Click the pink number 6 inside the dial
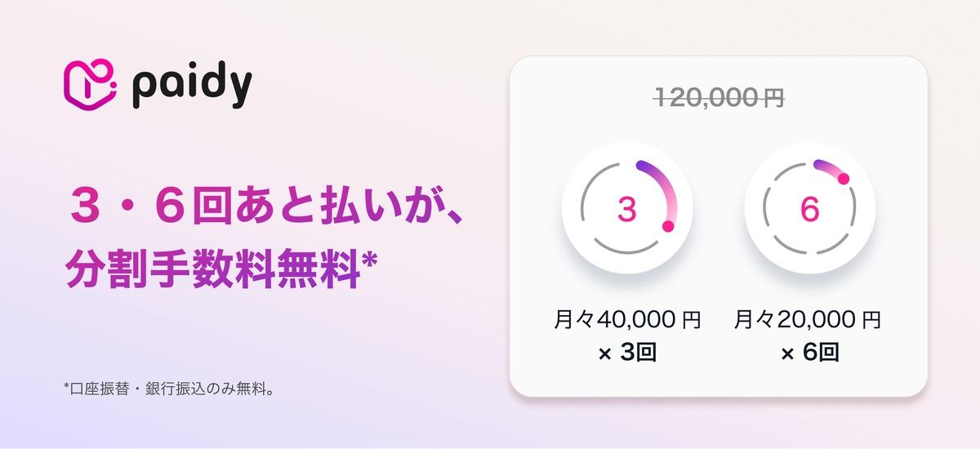The image size is (980, 449). [809, 210]
